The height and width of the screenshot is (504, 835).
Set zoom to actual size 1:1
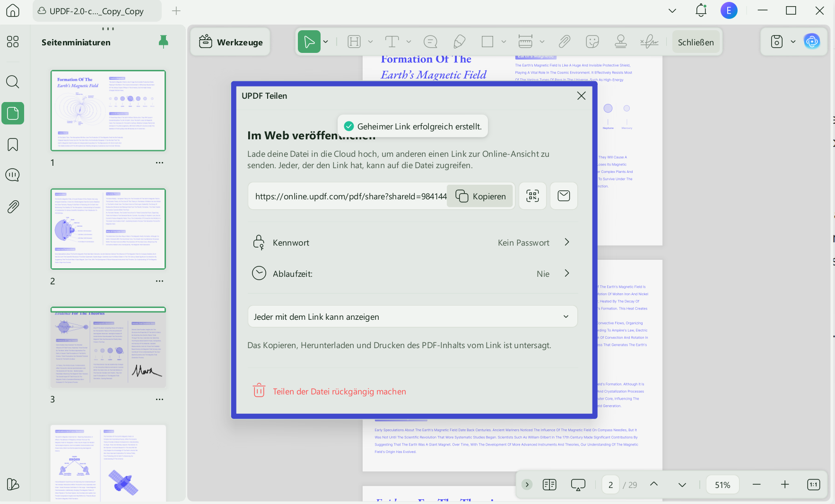point(813,485)
